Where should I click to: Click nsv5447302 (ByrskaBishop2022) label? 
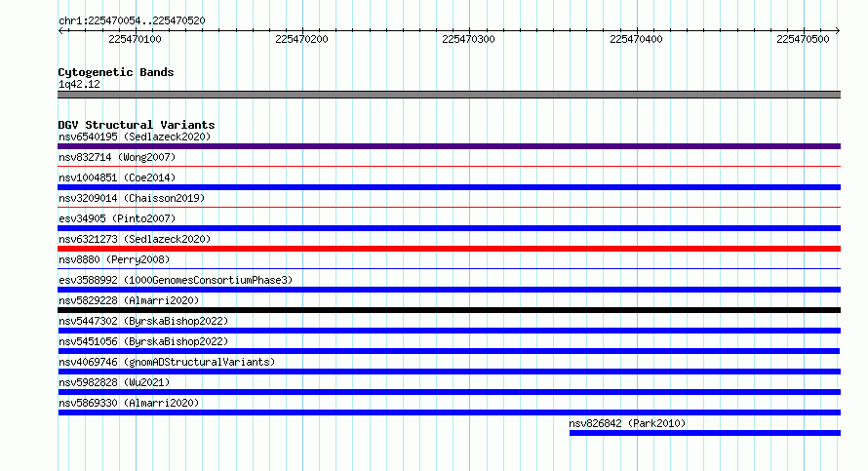pos(143,321)
